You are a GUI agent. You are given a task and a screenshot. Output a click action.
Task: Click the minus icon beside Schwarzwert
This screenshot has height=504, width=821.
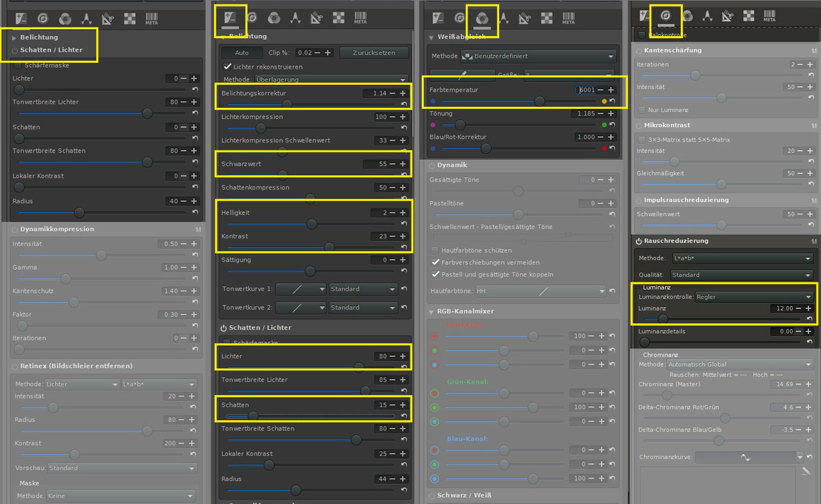pos(392,164)
